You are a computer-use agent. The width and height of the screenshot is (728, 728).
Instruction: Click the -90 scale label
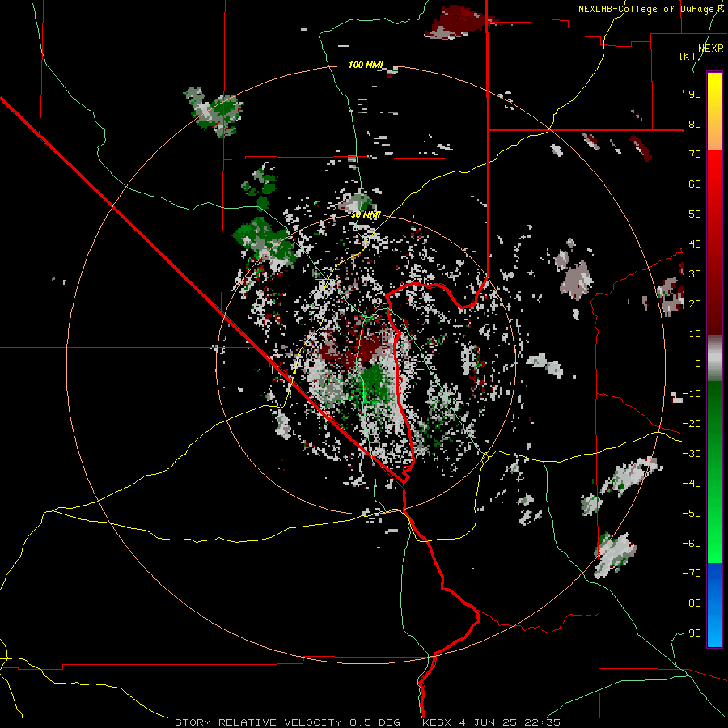tap(692, 633)
